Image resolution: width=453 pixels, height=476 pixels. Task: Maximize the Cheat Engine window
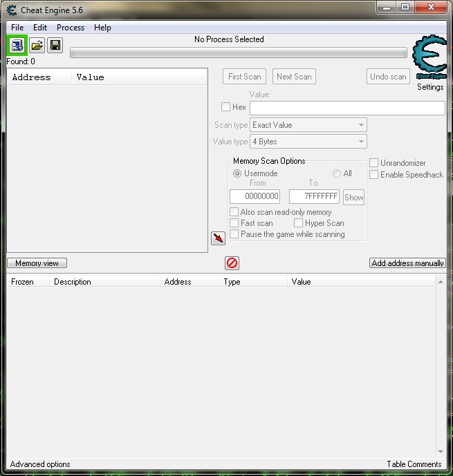coord(405,8)
